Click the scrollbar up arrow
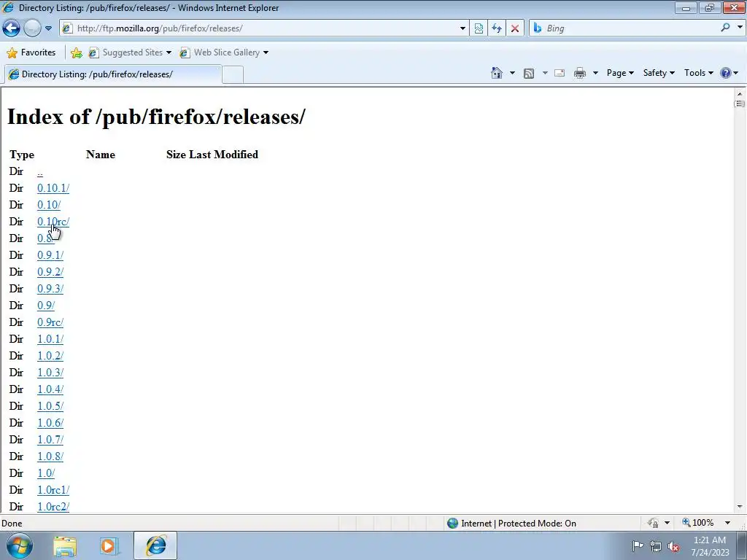Image resolution: width=747 pixels, height=560 pixels. point(740,94)
